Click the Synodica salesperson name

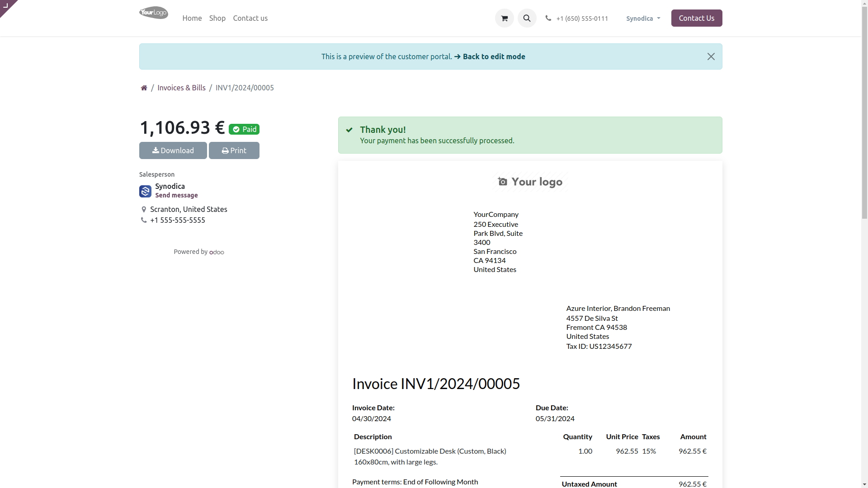[170, 186]
